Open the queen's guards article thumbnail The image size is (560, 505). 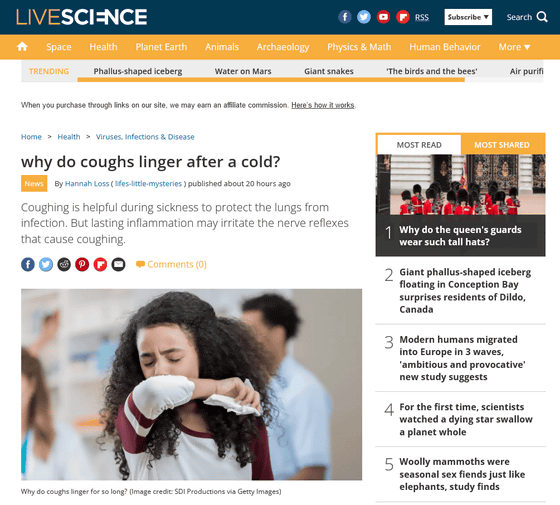[461, 184]
